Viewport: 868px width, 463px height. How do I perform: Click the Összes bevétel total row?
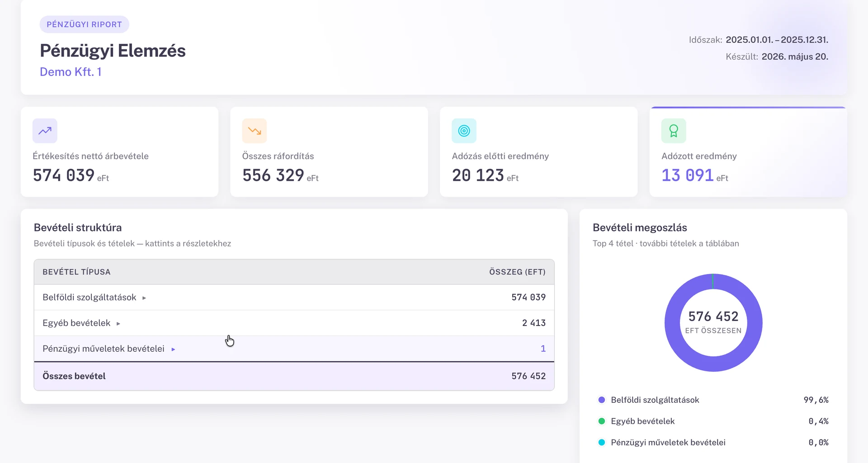294,376
